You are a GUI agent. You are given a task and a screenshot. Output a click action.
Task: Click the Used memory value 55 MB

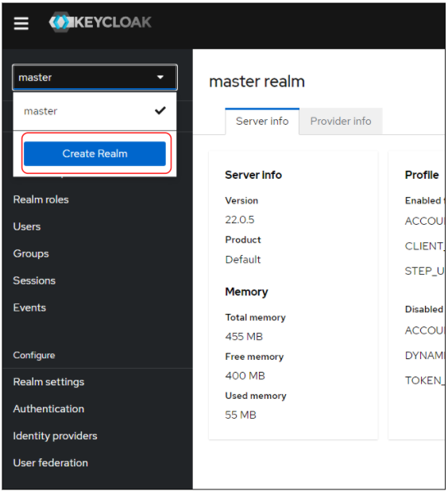(x=241, y=415)
